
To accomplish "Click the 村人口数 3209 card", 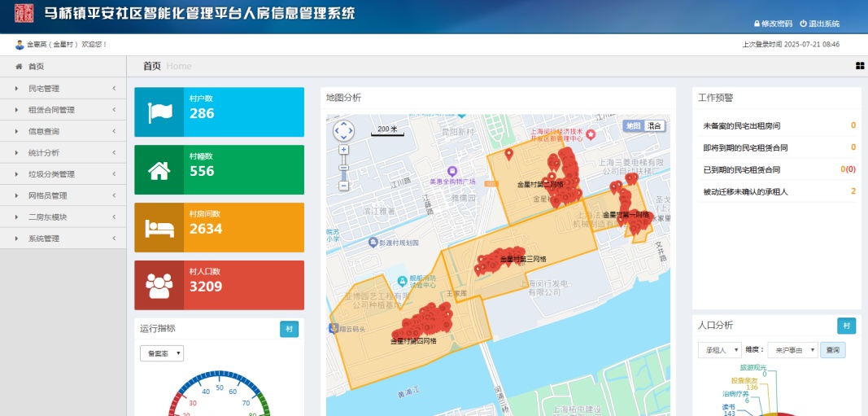I will click(219, 285).
